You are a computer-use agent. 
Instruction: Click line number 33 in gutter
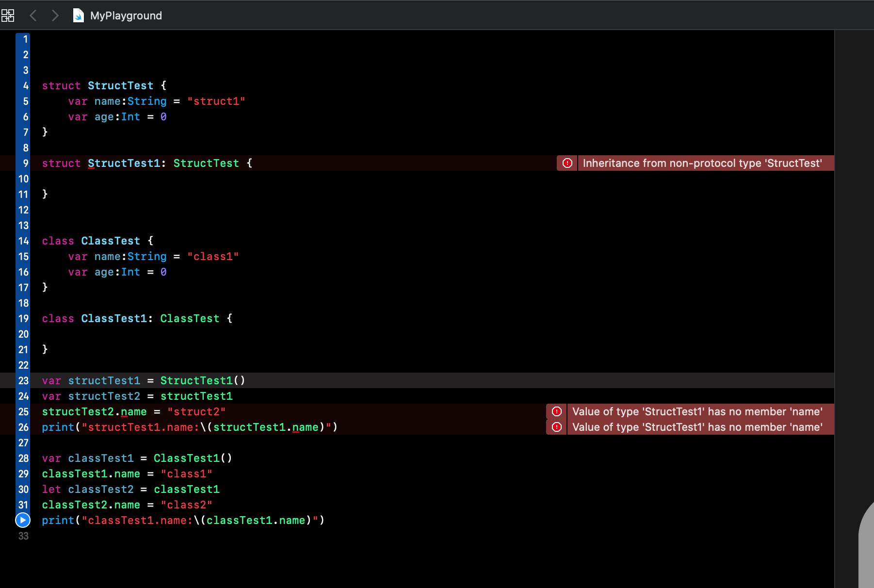tap(23, 536)
